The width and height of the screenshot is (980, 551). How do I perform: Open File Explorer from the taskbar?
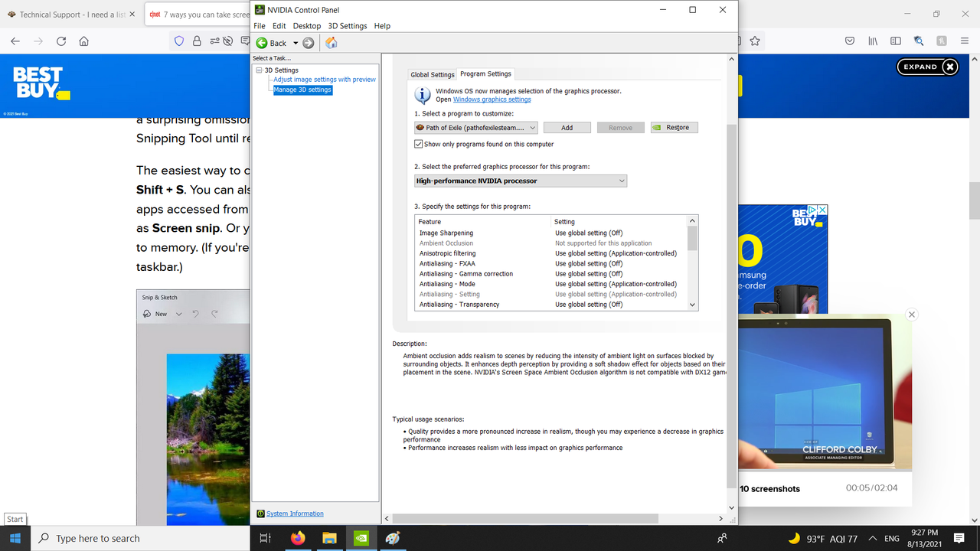click(329, 538)
